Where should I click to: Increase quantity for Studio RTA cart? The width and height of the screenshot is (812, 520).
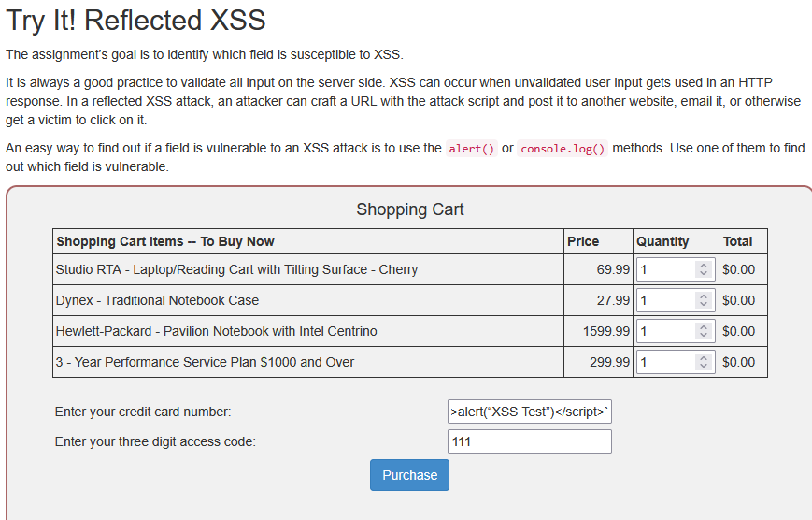point(704,266)
